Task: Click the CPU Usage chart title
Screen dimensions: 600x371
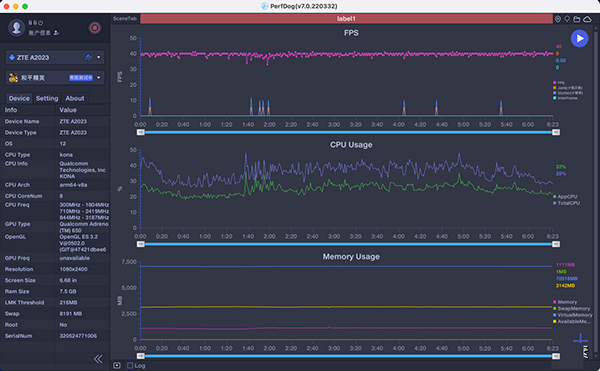Action: coord(351,145)
